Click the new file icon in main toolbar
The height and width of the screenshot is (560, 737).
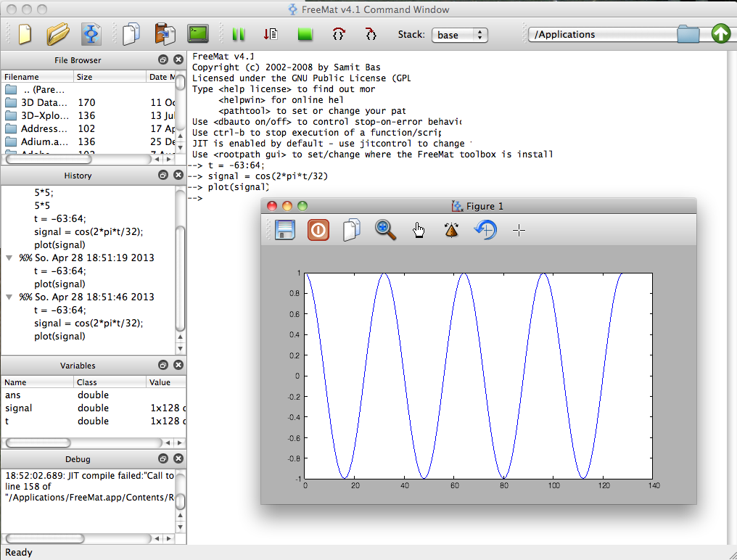click(25, 34)
